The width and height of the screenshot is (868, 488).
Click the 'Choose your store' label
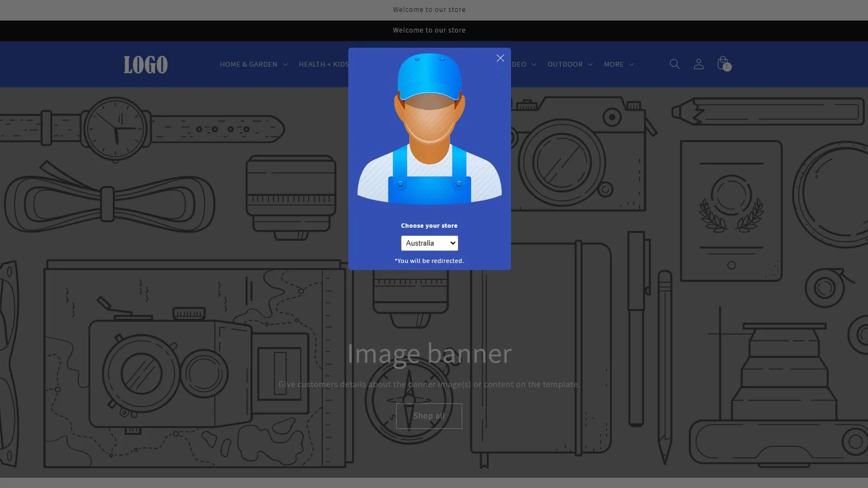(x=429, y=226)
